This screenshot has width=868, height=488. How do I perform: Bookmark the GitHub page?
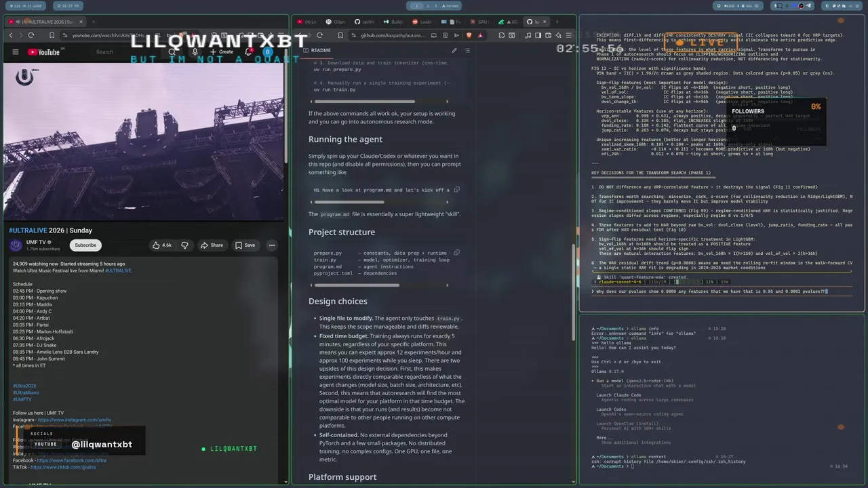click(340, 35)
